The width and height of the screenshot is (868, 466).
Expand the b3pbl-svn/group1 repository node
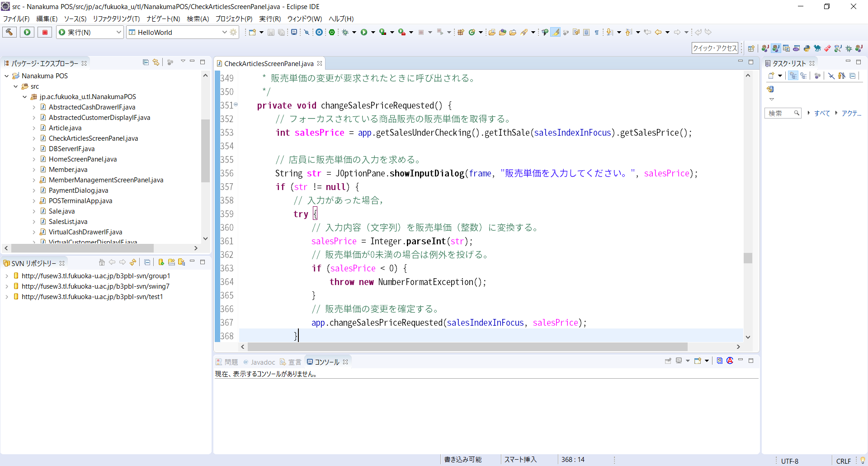[6, 276]
